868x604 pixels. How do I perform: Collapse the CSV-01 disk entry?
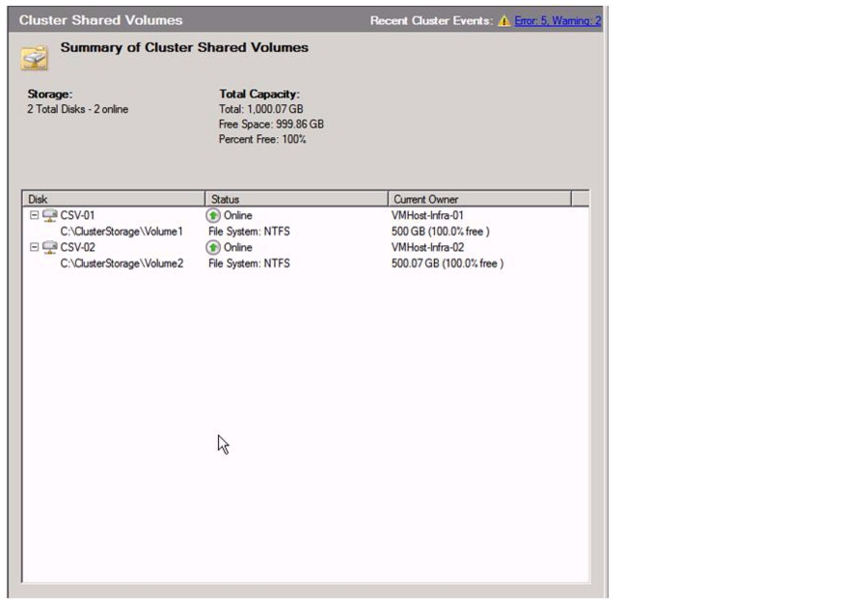click(x=35, y=215)
